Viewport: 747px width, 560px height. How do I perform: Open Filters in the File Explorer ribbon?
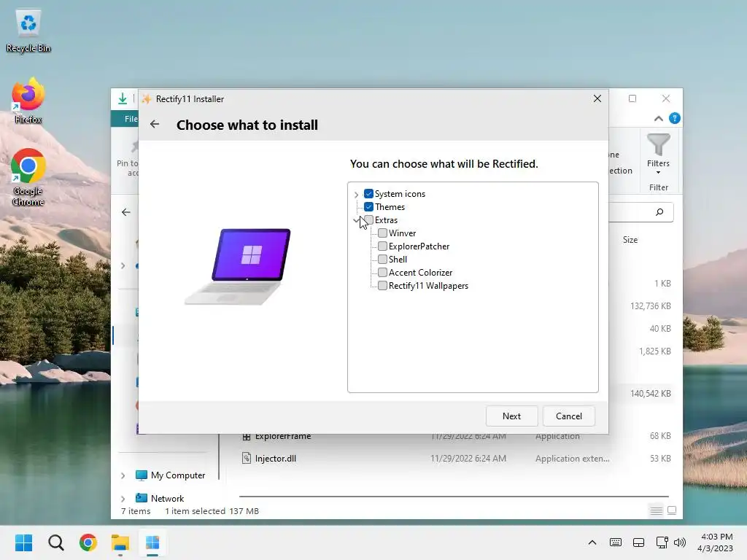pos(658,154)
